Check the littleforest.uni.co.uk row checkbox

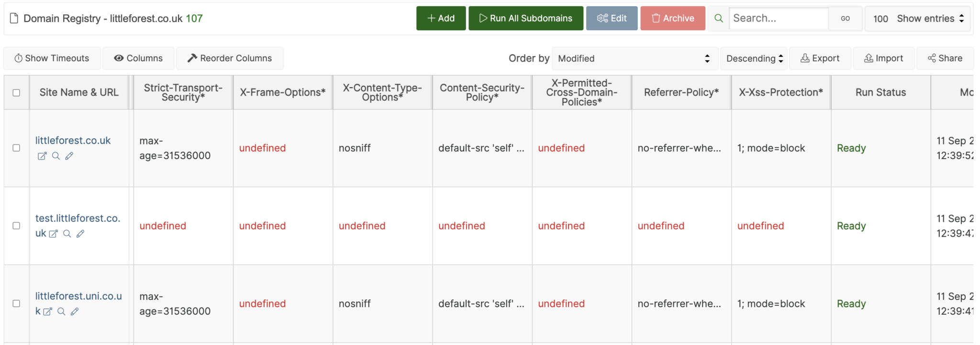click(17, 303)
